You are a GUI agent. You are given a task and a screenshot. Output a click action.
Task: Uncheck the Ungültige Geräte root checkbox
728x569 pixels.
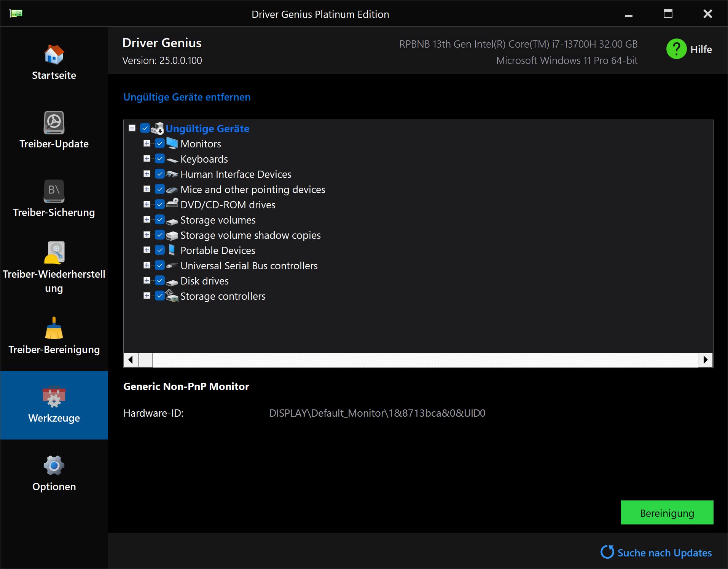click(145, 128)
